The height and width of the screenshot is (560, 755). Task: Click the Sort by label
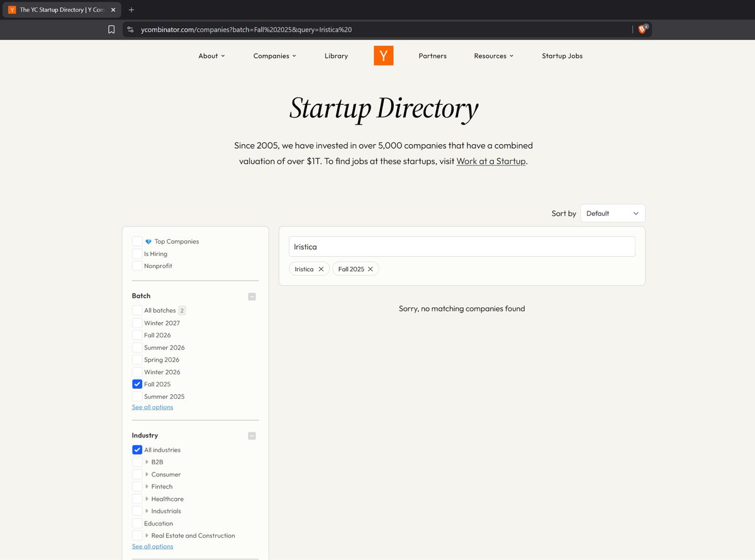pos(564,213)
